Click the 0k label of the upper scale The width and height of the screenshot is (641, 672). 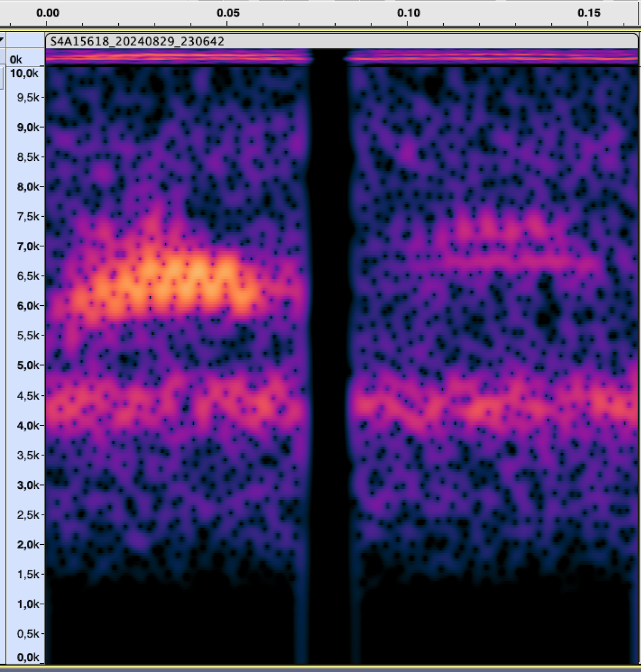point(16,59)
